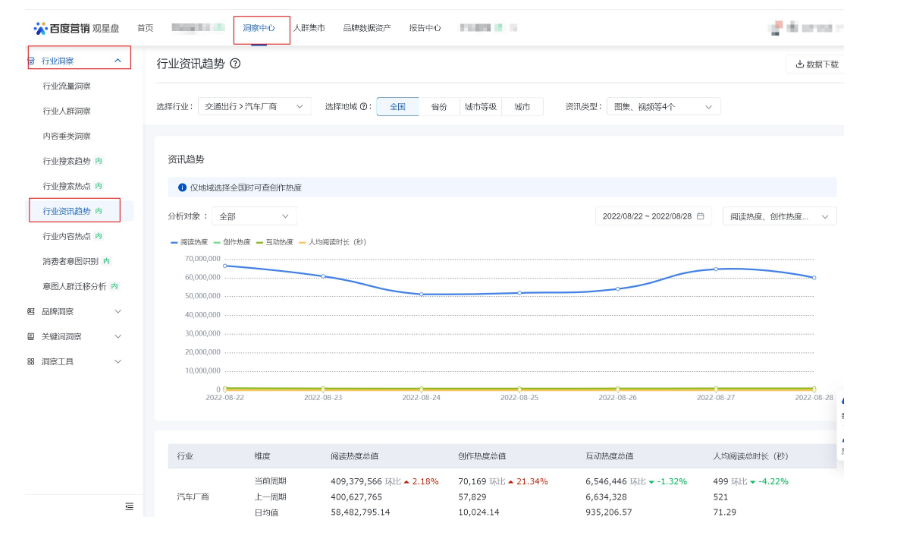Screen dimensions: 905x544
Task: Click the 人均阅读总时长 column header
Action: (x=750, y=456)
